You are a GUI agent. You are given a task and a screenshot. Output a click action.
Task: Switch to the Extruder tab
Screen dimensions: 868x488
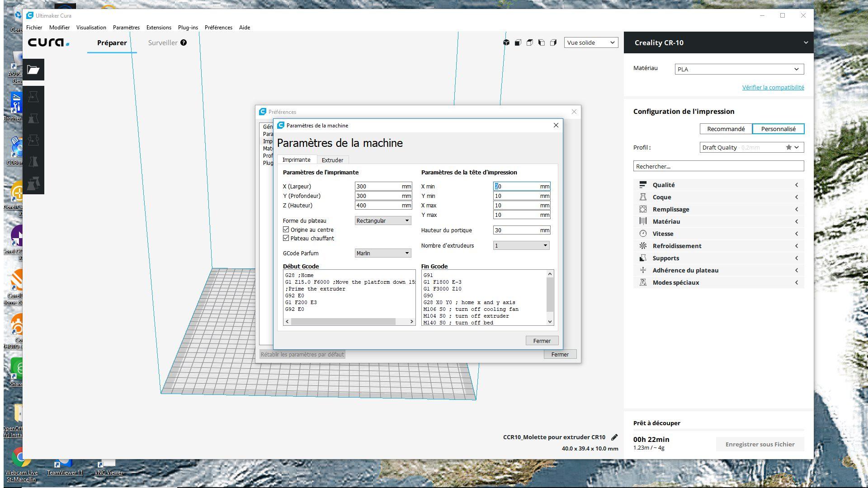point(332,160)
